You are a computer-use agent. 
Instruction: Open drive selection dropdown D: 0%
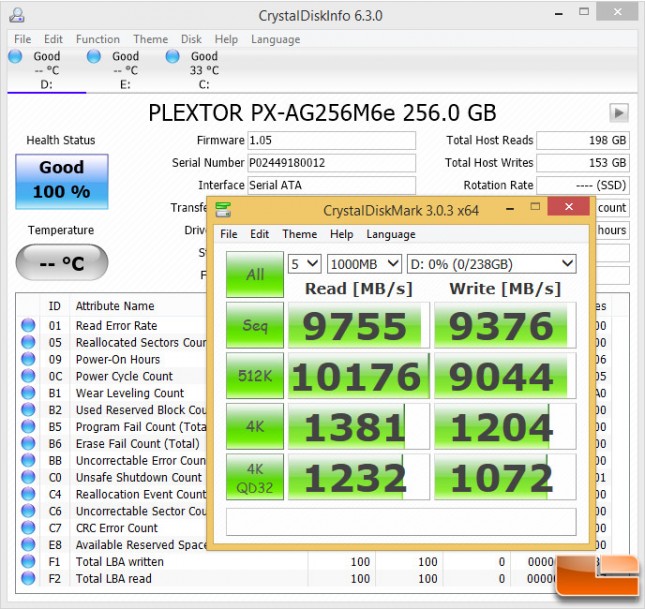(492, 264)
